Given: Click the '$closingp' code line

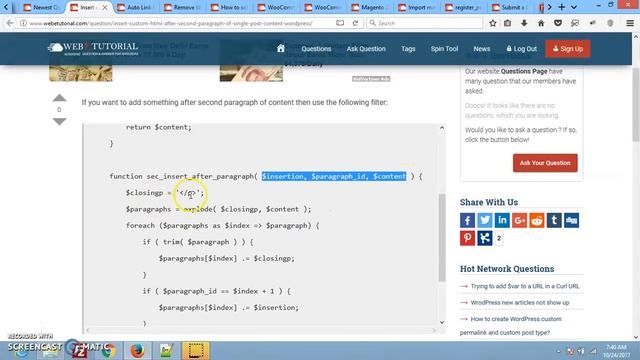Looking at the screenshot, I should 165,193.
